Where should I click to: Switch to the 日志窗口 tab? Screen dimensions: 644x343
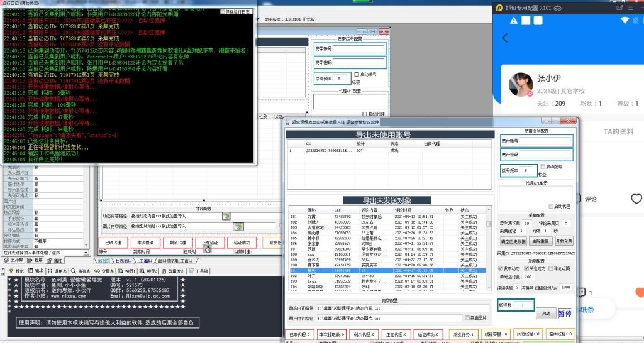[125, 261]
